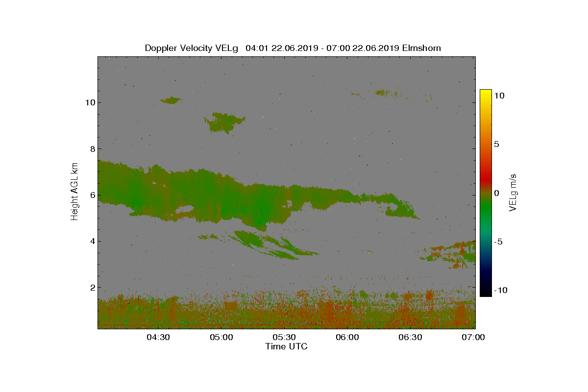Click the height tick label 4

click(92, 241)
